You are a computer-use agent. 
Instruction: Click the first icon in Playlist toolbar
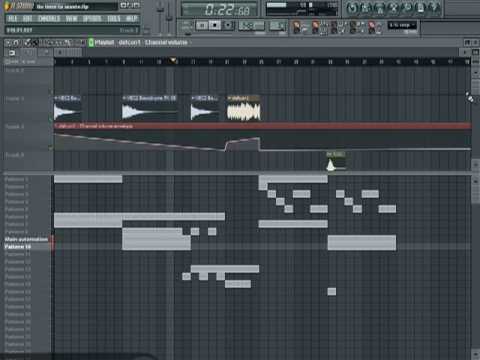pos(9,43)
